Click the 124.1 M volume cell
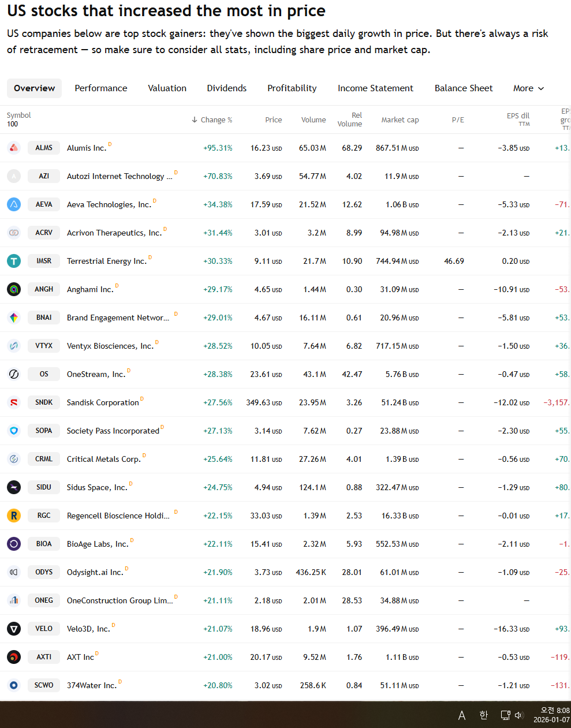 click(x=312, y=488)
